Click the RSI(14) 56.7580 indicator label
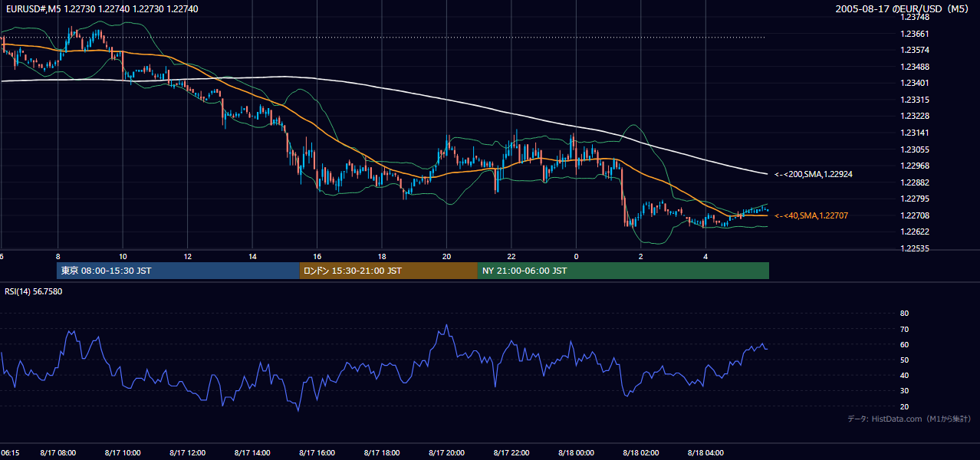 (34, 291)
